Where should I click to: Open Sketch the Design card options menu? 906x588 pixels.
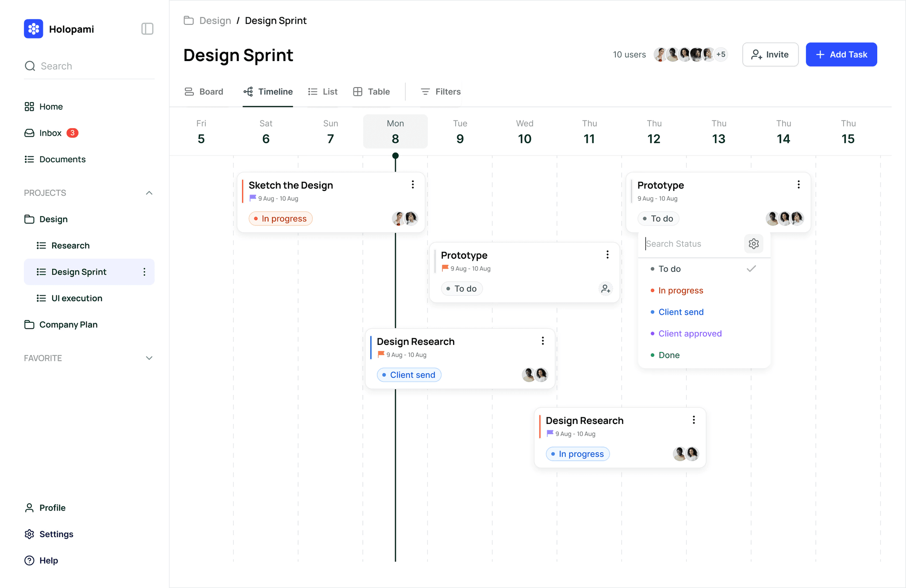point(413,185)
